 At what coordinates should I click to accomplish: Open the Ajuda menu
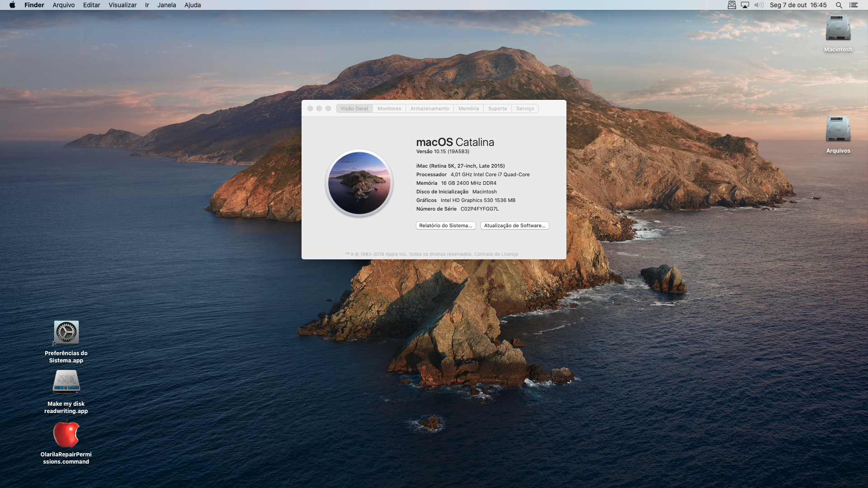[x=193, y=5]
